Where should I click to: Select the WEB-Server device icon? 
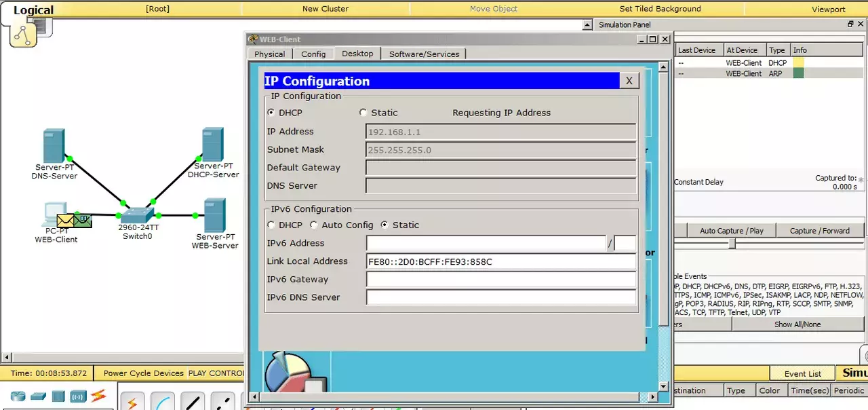[x=215, y=215]
